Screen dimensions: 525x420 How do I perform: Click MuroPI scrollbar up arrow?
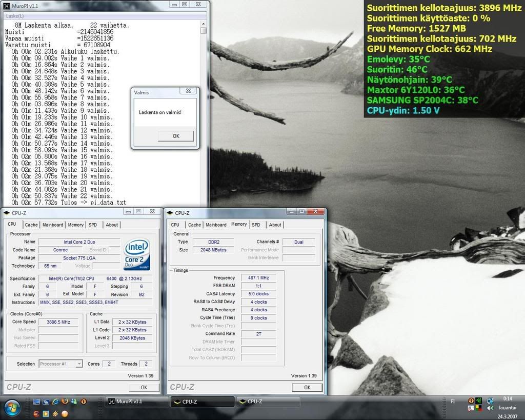pos(204,24)
